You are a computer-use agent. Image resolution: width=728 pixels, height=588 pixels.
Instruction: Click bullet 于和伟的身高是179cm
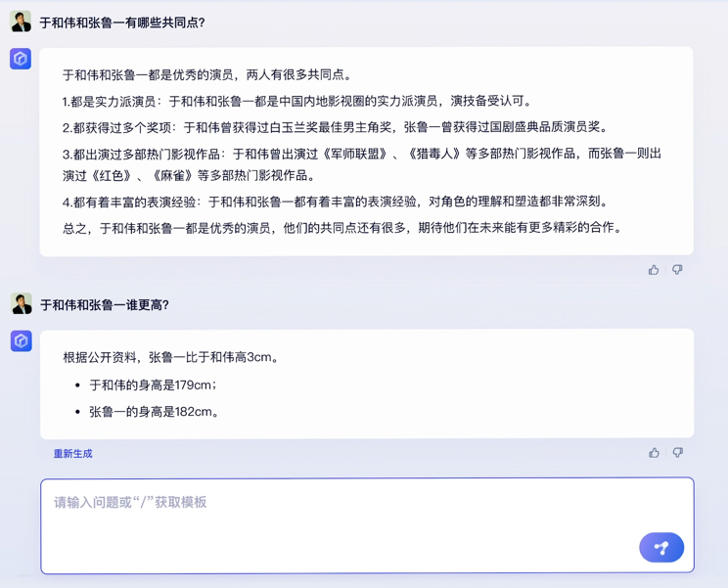click(153, 385)
